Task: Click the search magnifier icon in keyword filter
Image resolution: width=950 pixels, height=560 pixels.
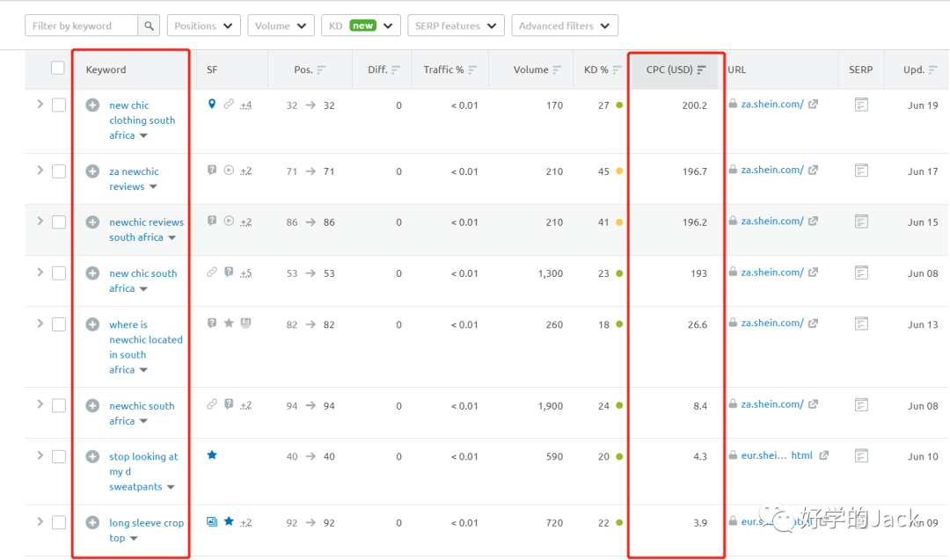Action: (x=149, y=25)
